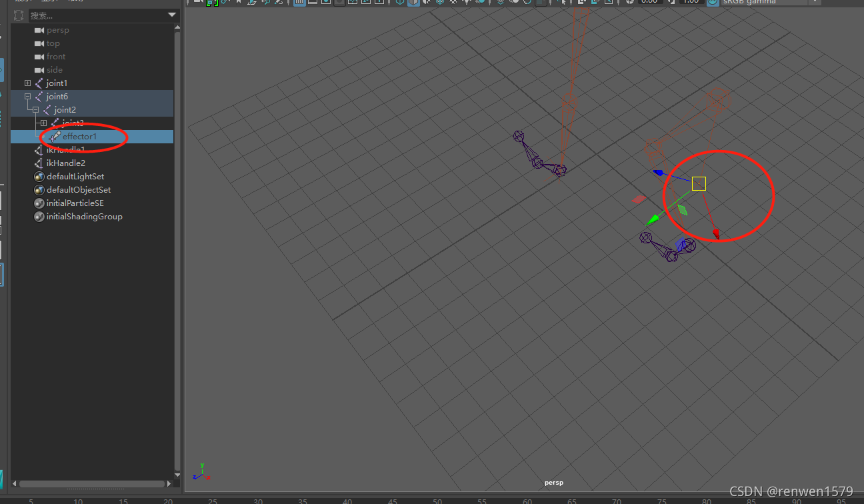The width and height of the screenshot is (864, 504).
Task: Click the Outliner scroll-right arrow
Action: [x=169, y=484]
